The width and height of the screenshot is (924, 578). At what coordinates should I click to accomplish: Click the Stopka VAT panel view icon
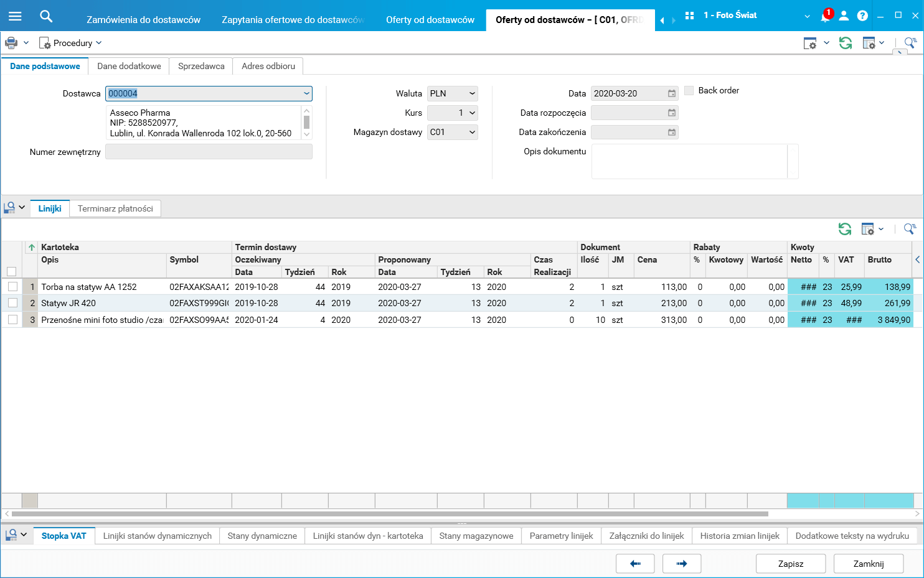tap(11, 535)
